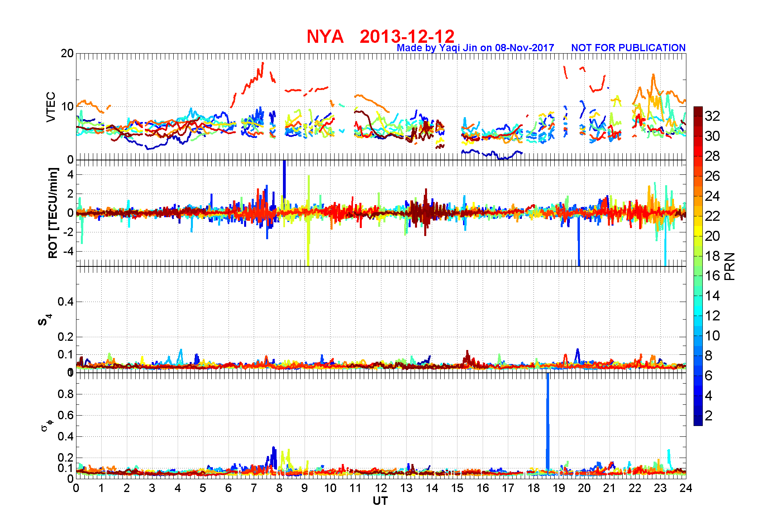Click x-axis tick label 12
This screenshot has height=532, width=762.
pyautogui.click(x=381, y=488)
